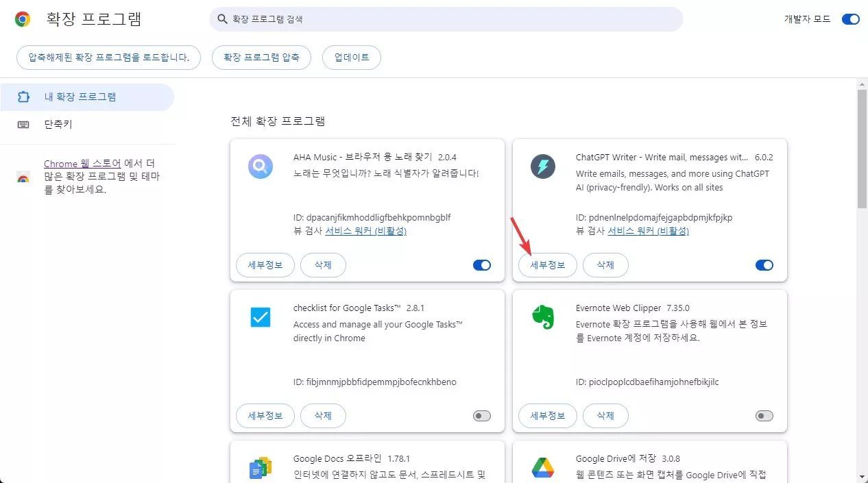Enable checklist for Google Tasks toggle
The height and width of the screenshot is (483, 868).
pos(482,416)
